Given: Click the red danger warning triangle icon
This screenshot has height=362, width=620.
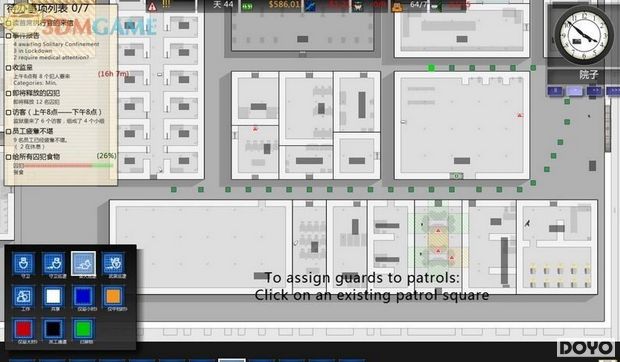Looking at the screenshot, I should click(152, 6).
